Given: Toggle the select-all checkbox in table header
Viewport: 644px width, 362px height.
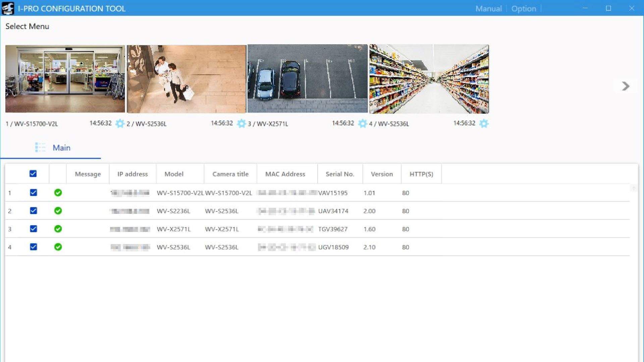Looking at the screenshot, I should (33, 174).
